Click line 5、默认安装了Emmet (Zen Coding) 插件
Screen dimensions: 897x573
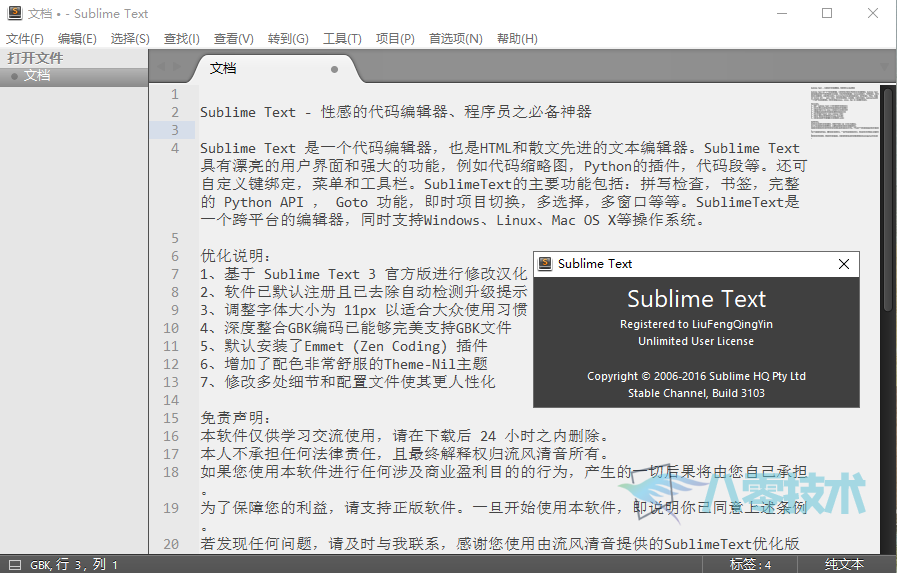coord(344,346)
